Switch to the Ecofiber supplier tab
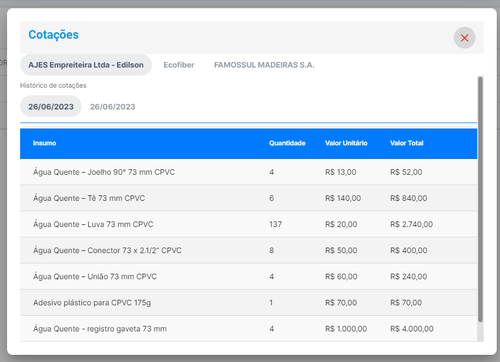Viewport: 500px width, 362px height. coord(179,65)
